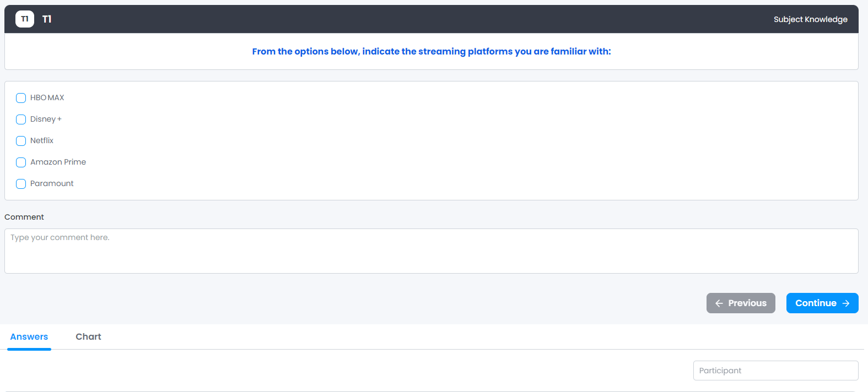Click the Subject Knowledge label
This screenshot has height=392, width=868.
click(811, 19)
